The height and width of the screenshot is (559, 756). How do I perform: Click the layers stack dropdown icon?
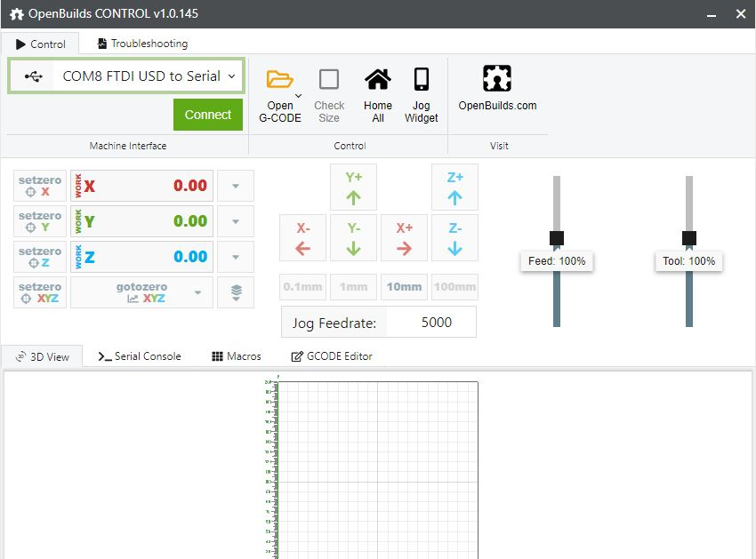236,292
